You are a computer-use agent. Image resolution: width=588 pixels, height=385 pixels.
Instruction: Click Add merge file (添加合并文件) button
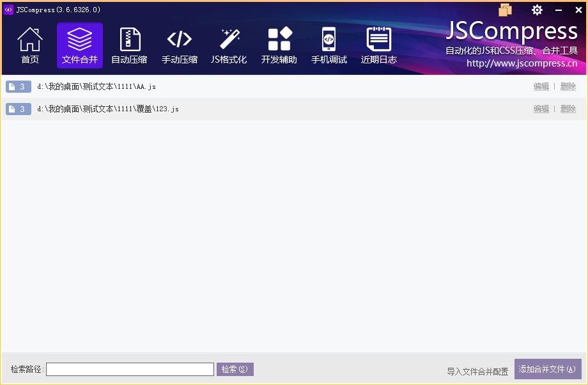(x=548, y=370)
